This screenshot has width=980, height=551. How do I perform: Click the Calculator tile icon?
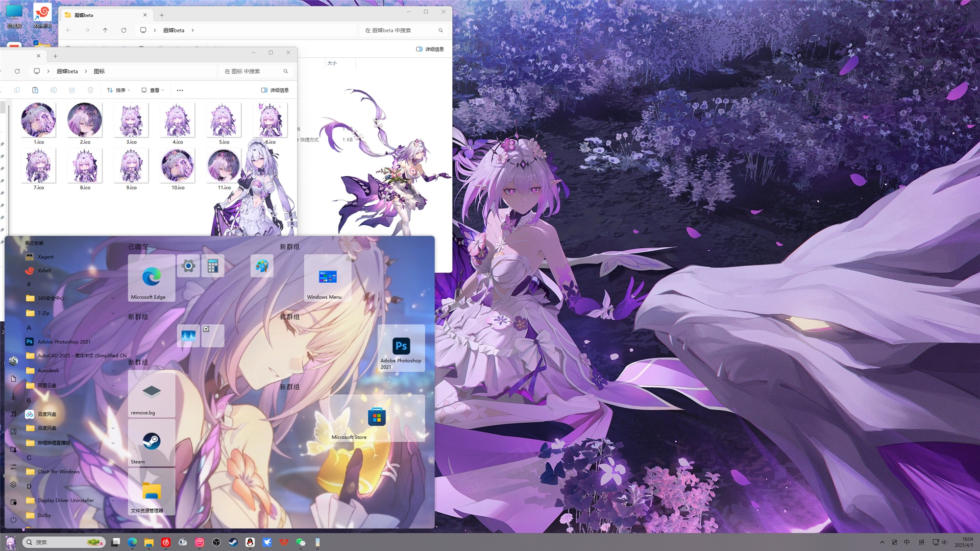coord(213,266)
